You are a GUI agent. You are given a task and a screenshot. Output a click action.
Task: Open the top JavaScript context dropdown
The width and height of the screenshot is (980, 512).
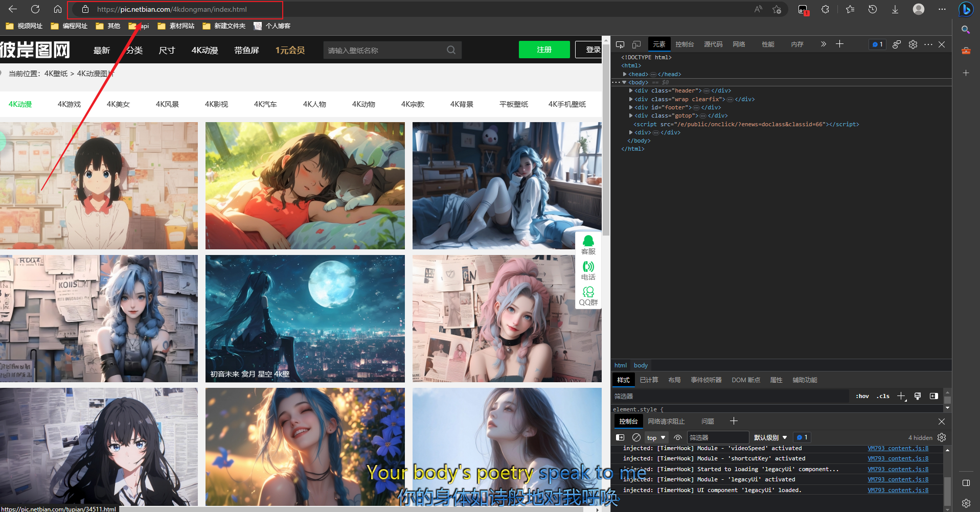(x=656, y=437)
